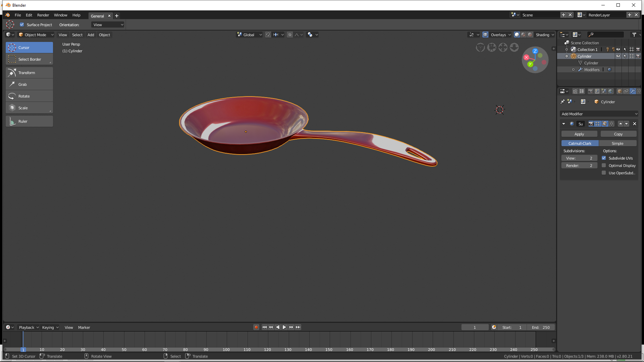Activate the Ruler tool
The width and height of the screenshot is (644, 362).
pyautogui.click(x=29, y=121)
